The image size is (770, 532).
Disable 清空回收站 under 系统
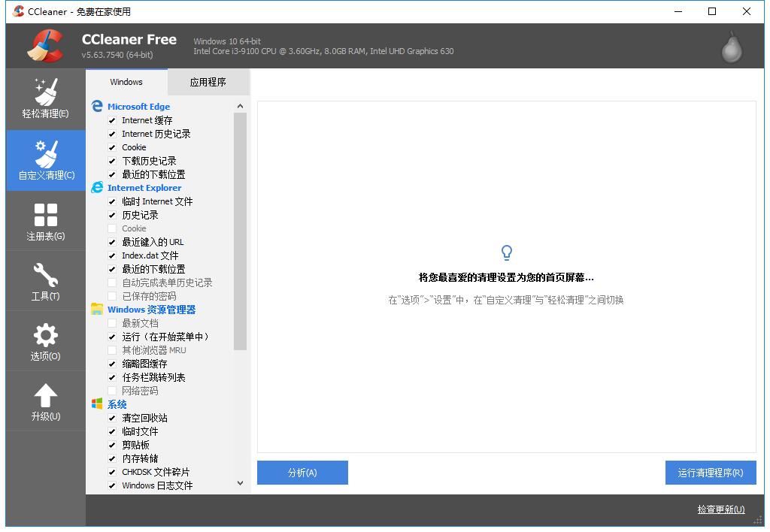pyautogui.click(x=112, y=418)
